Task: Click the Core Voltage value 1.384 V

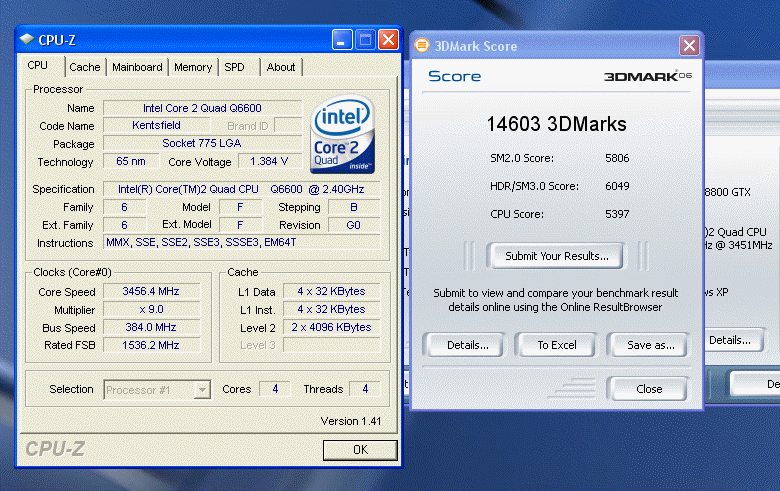Action: 269,161
